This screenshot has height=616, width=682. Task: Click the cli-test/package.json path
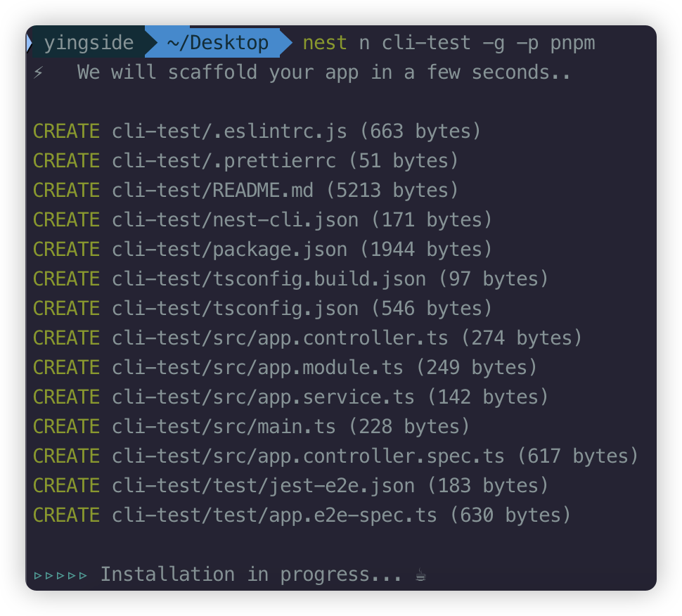tap(229, 250)
